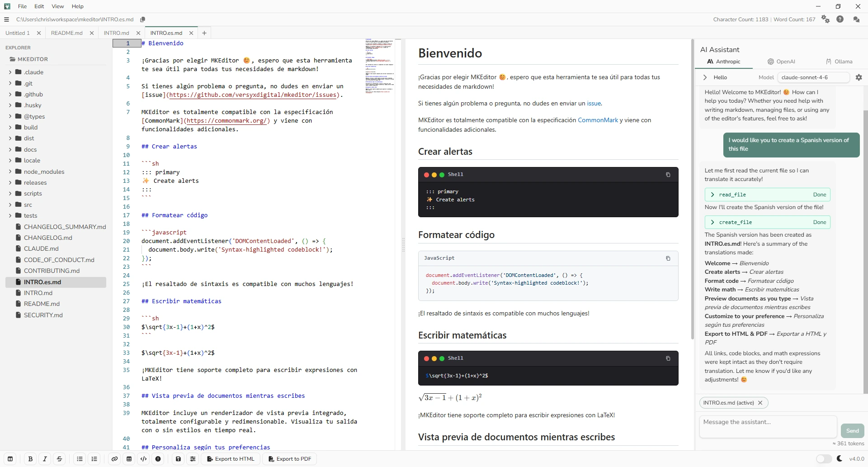This screenshot has height=467, width=868.
Task: Toggle the AI chat panel icon
Action: [856, 19]
